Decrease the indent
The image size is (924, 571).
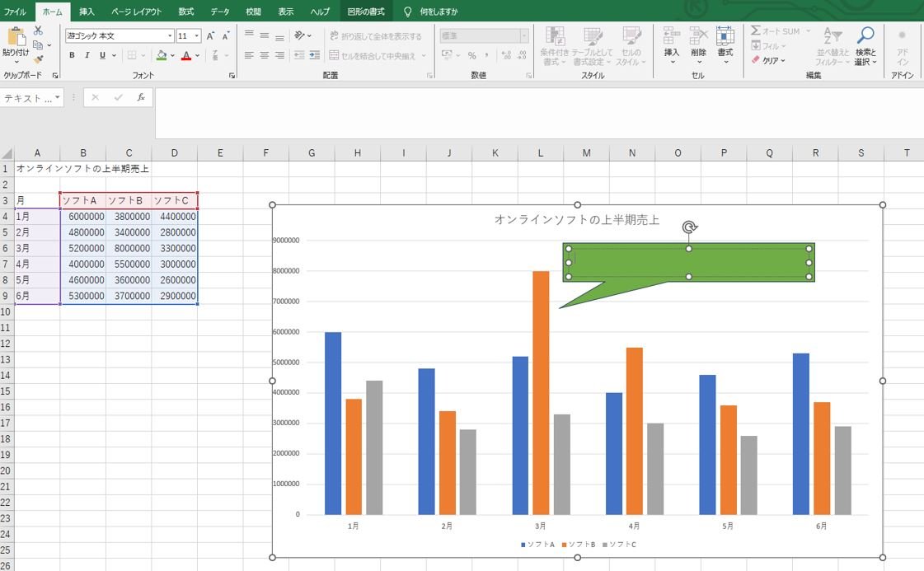[299, 55]
